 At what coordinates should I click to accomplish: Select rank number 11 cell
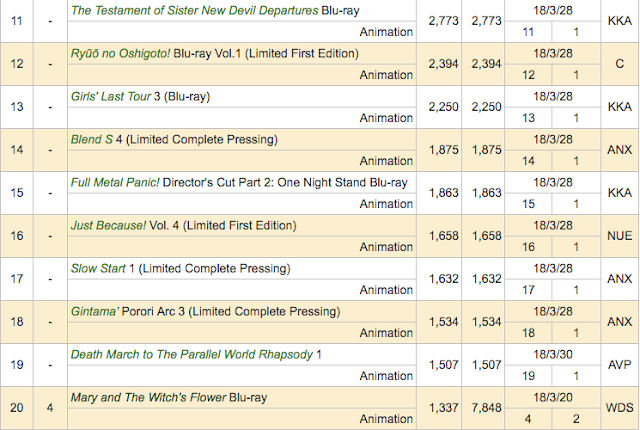pyautogui.click(x=17, y=21)
